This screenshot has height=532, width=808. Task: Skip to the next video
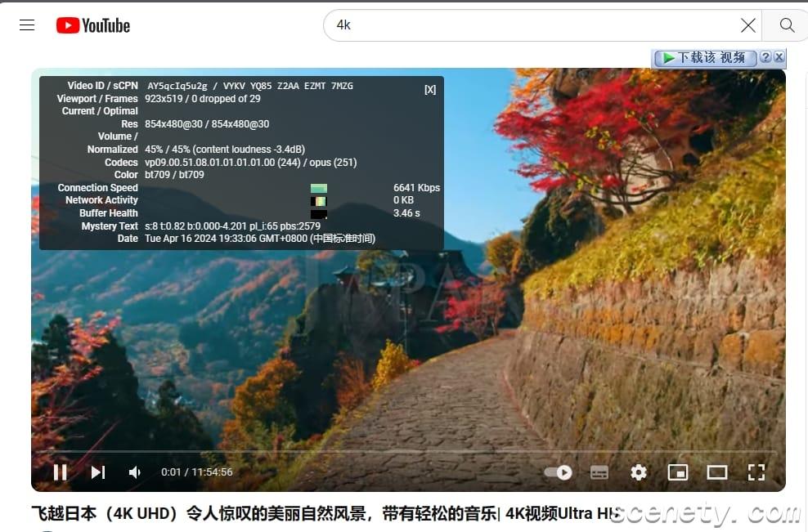(x=98, y=472)
